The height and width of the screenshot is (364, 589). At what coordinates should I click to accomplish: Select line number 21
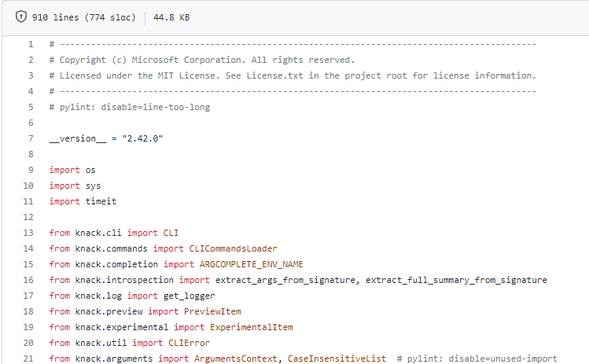[28, 358]
